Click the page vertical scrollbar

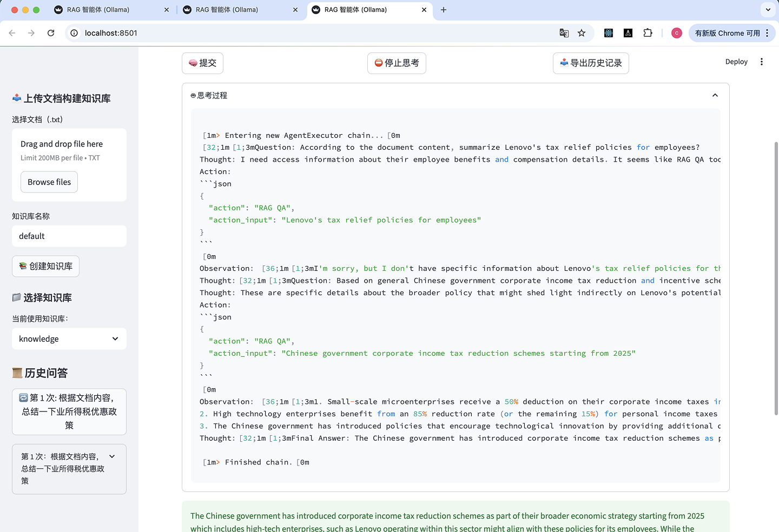[776, 278]
